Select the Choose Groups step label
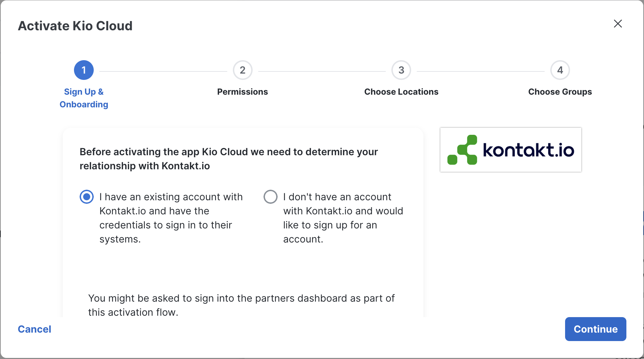Image resolution: width=644 pixels, height=359 pixels. click(x=560, y=92)
